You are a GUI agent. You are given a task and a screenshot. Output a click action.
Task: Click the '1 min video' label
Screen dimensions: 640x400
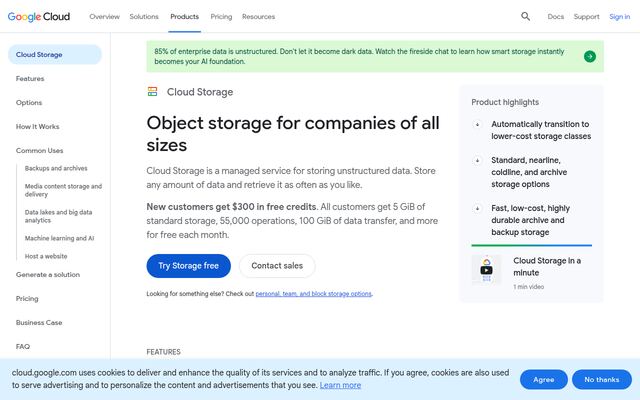pos(529,287)
